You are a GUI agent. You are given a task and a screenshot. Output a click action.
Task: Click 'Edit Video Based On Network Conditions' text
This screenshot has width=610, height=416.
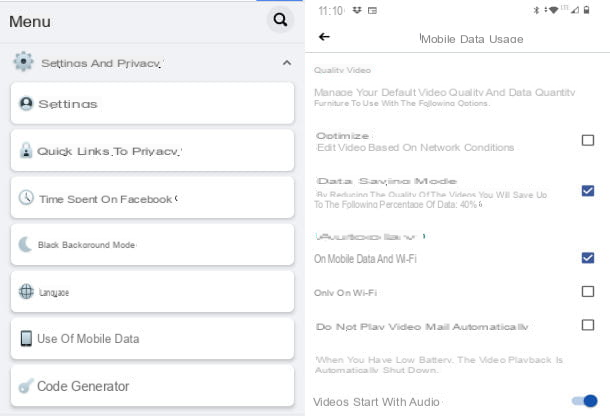click(x=415, y=147)
